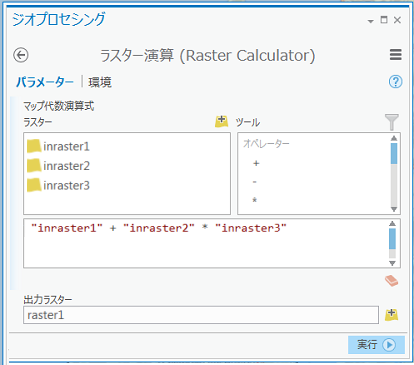Viewport: 414px width, 365px height.
Task: Select inraster3 in the raster list
Action: click(58, 185)
